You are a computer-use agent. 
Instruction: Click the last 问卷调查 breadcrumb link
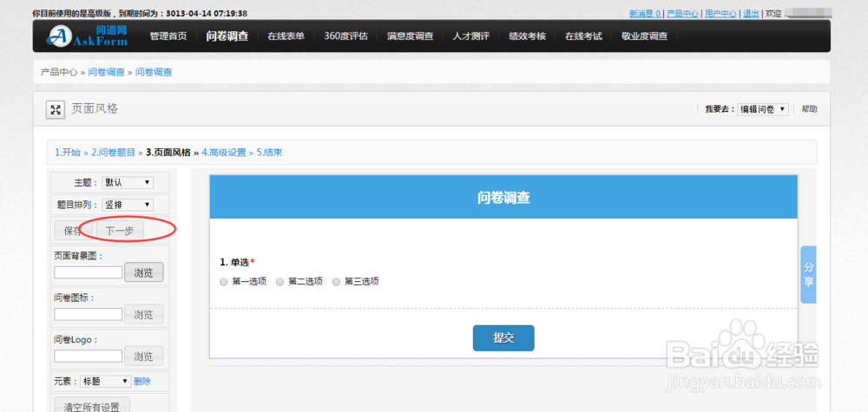[x=154, y=73]
